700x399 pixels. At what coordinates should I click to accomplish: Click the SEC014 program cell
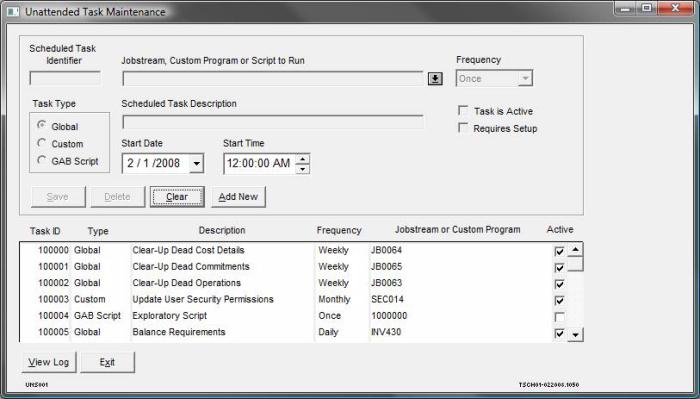[x=387, y=299]
